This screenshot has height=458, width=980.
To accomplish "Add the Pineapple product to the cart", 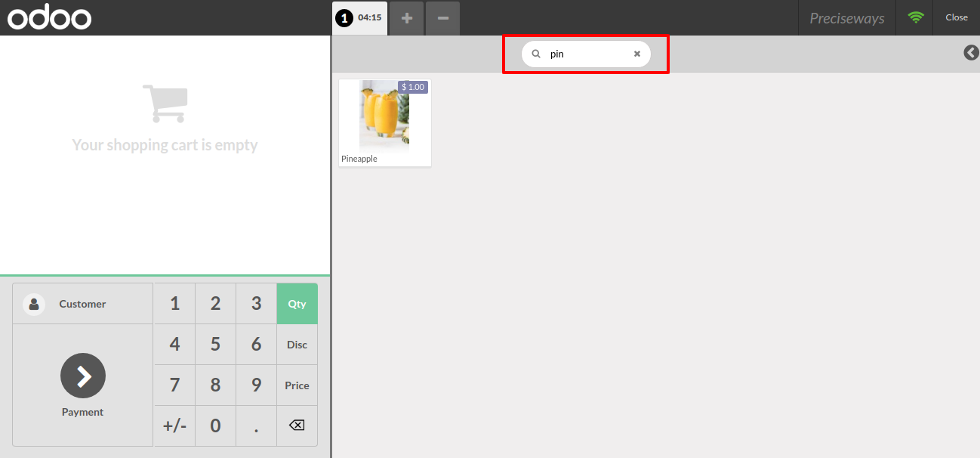I will pos(385,122).
